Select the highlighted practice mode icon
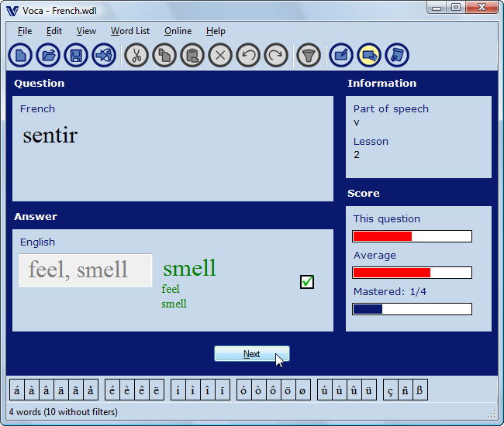 coord(369,55)
